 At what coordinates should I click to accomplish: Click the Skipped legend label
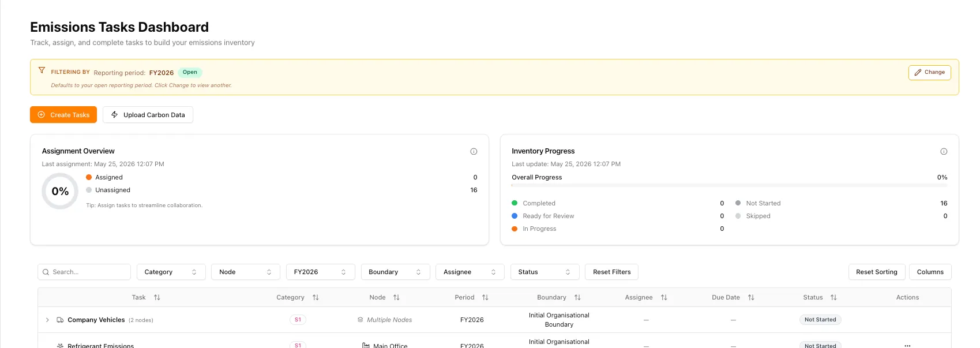[x=758, y=216]
